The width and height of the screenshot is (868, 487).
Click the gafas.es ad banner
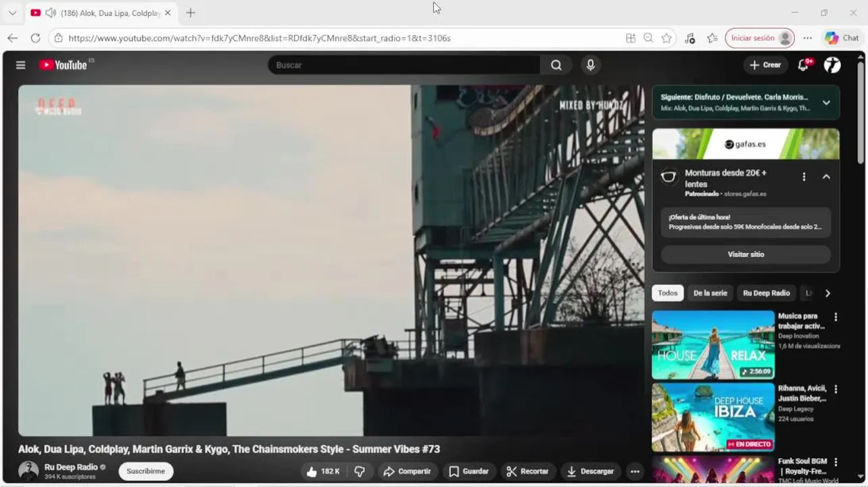click(x=746, y=144)
